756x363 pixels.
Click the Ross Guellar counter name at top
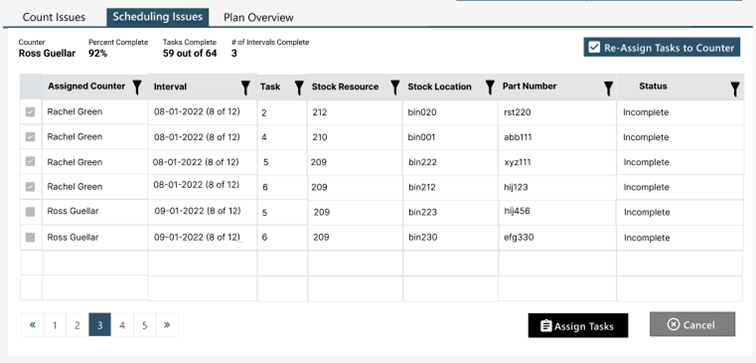tap(47, 54)
